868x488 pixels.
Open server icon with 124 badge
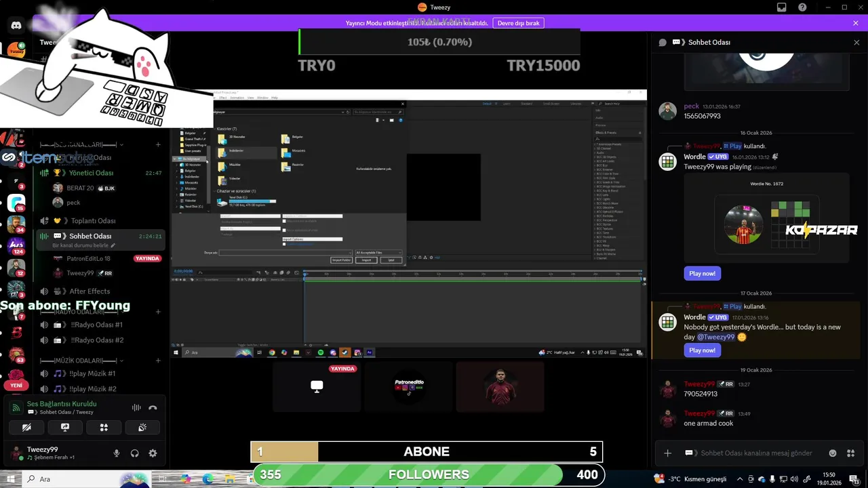coord(16,245)
